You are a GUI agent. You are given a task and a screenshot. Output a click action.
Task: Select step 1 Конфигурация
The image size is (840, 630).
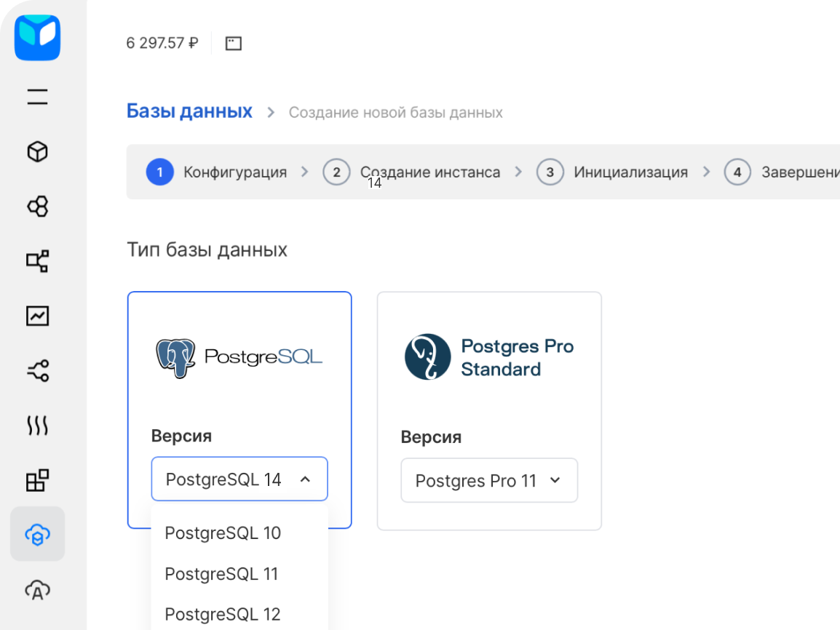point(216,172)
